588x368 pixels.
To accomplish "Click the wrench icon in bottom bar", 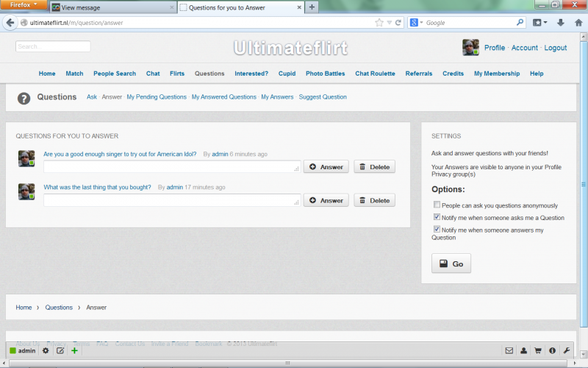I will [566, 351].
